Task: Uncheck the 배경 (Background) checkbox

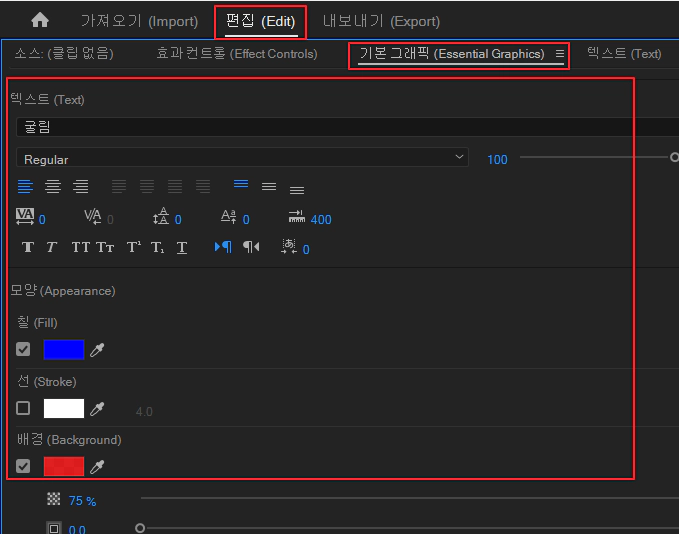Action: (23, 466)
